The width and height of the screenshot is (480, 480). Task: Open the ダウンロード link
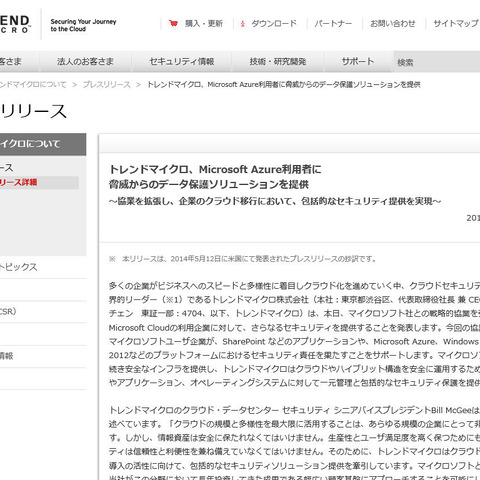click(x=274, y=24)
